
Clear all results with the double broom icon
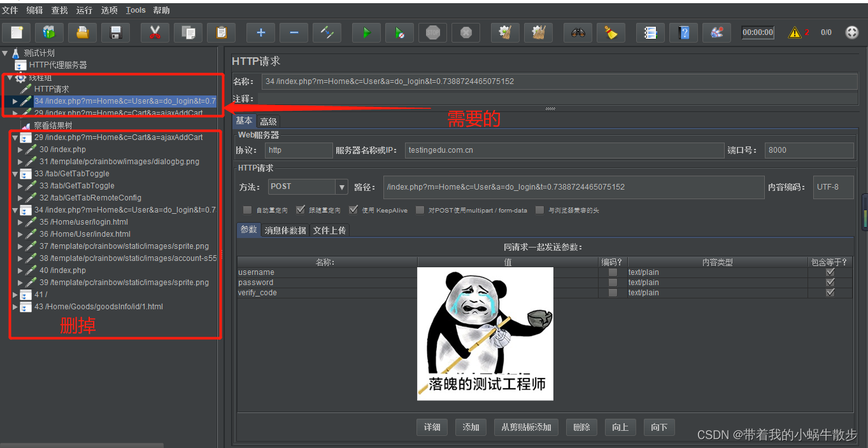pyautogui.click(x=538, y=32)
